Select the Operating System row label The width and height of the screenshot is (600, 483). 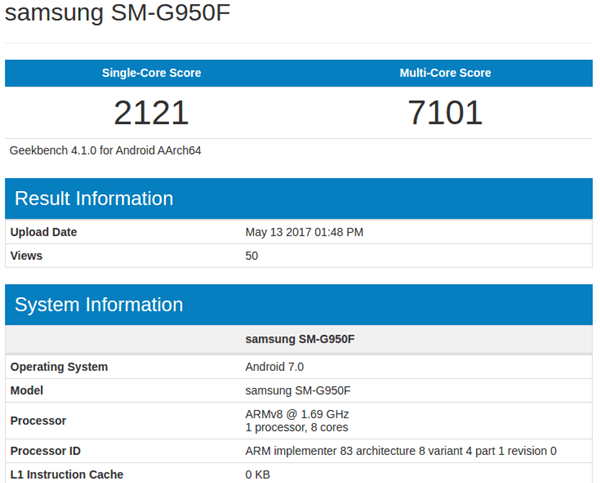tap(59, 367)
